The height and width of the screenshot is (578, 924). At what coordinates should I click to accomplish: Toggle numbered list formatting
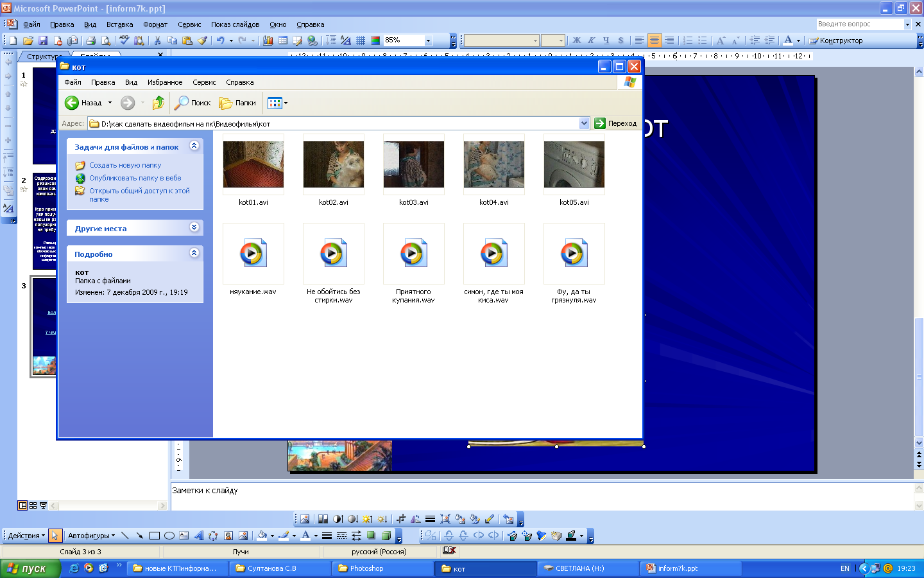[x=688, y=40]
